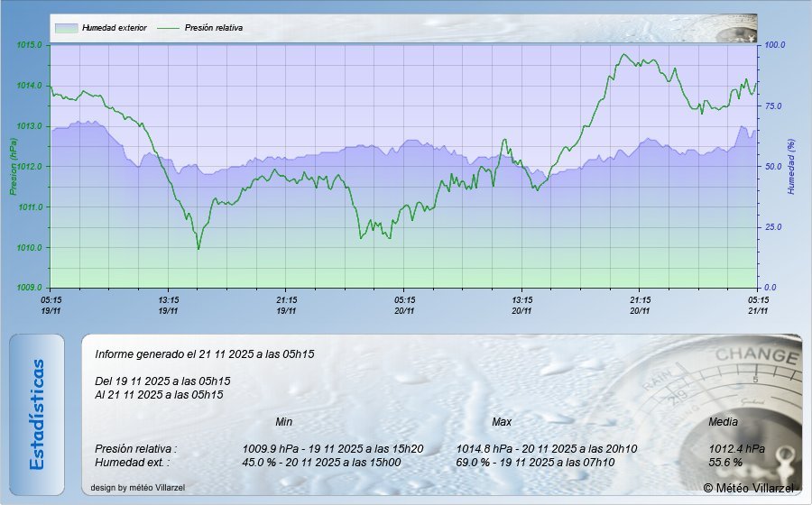Click the green Presión relativa legend line
812x505 pixels.
pos(169,28)
